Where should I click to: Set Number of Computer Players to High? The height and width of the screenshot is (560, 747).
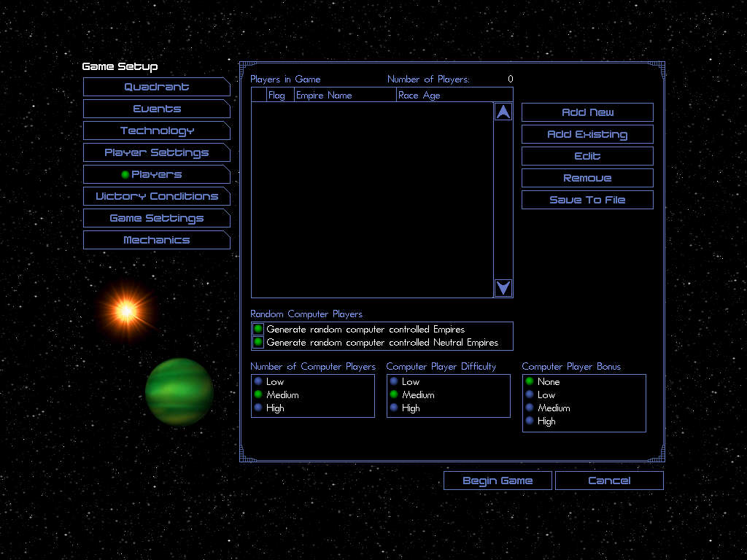point(258,408)
